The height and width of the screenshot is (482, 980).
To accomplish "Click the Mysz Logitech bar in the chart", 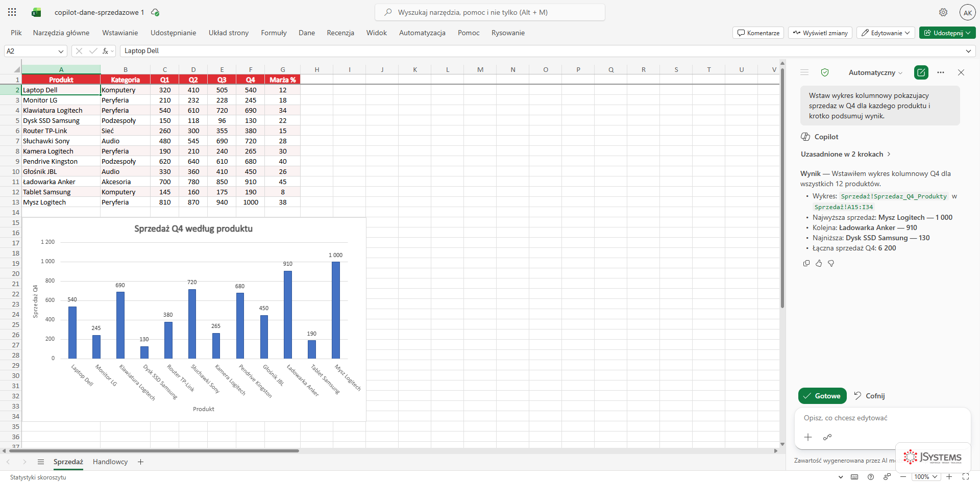I will 335,310.
